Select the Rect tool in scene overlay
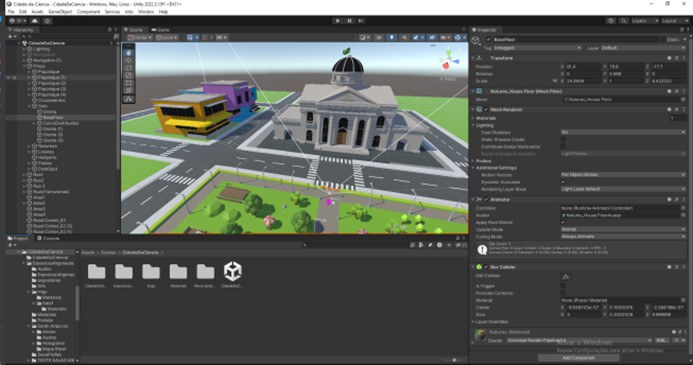 click(129, 83)
